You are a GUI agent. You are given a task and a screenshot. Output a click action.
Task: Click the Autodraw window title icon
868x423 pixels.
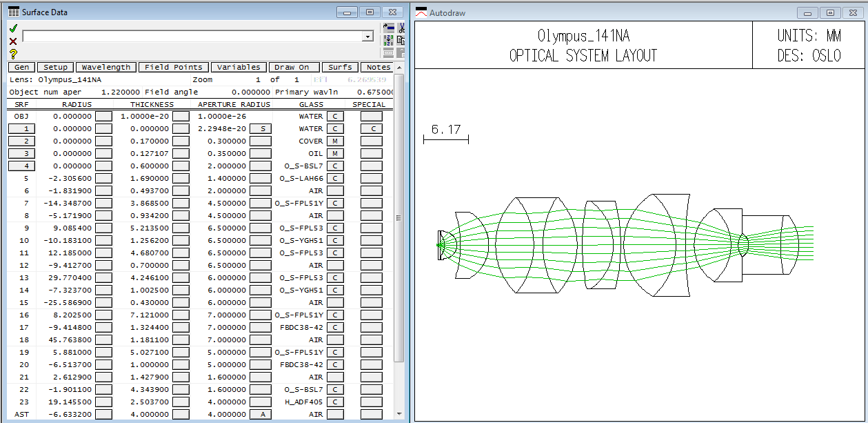(x=421, y=12)
